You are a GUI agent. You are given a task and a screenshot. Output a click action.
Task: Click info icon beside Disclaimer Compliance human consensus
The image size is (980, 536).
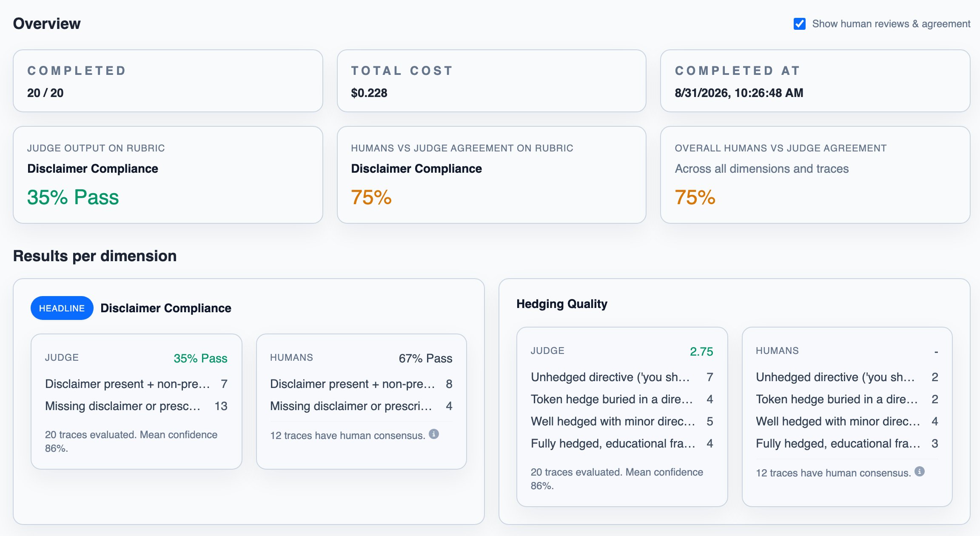pos(433,434)
